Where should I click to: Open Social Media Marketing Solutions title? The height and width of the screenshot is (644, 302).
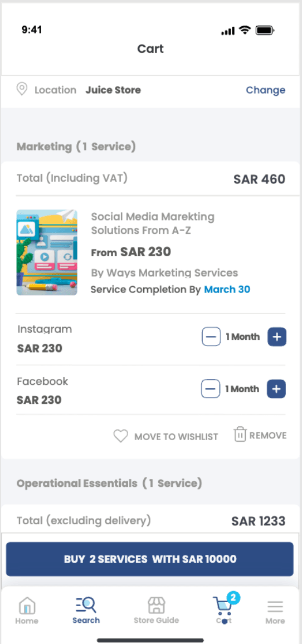coord(153,223)
